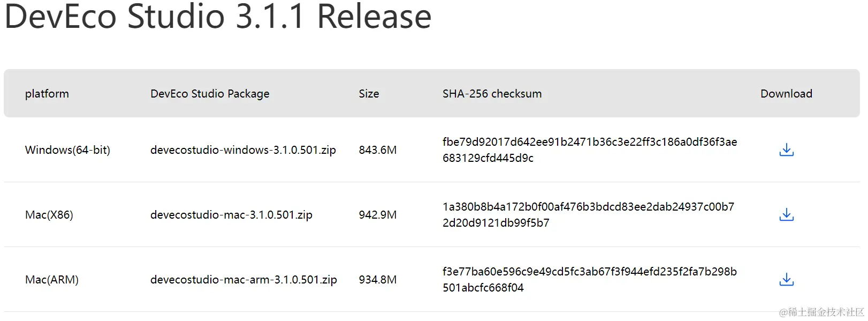Click the Mac(ARM) platform cell
This screenshot has height=321, width=868.
(x=52, y=280)
